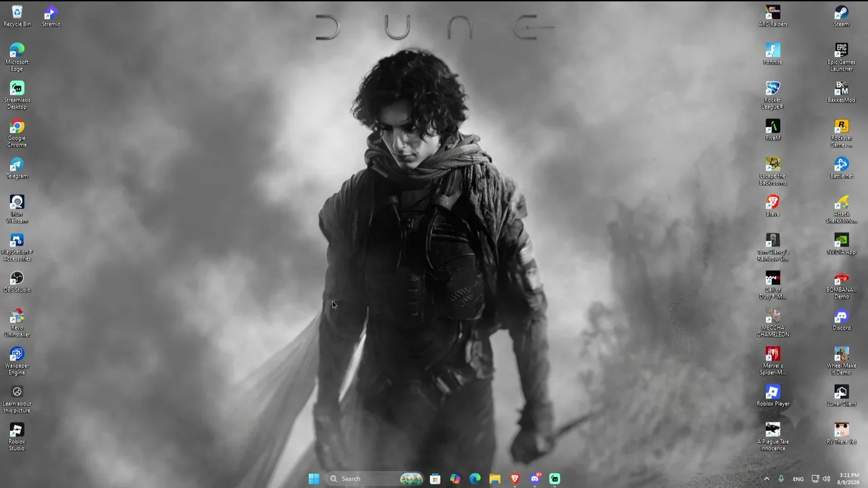Select the Revo Uninstaller shortcut
The image size is (868, 488).
point(17,323)
